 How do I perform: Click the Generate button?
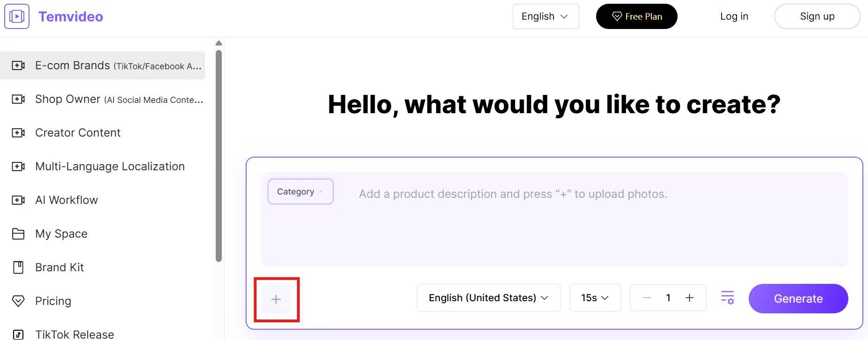[x=798, y=298]
